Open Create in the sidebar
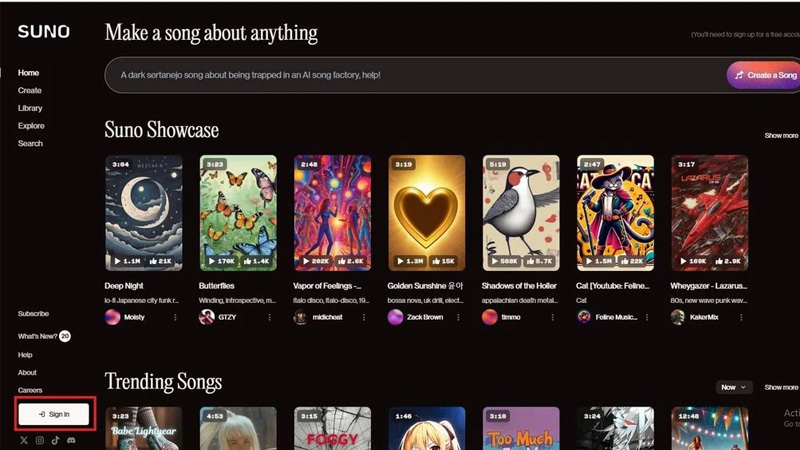 pyautogui.click(x=30, y=90)
